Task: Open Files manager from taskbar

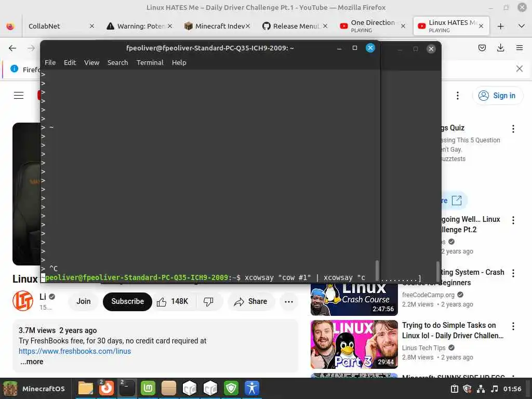Action: click(86, 388)
